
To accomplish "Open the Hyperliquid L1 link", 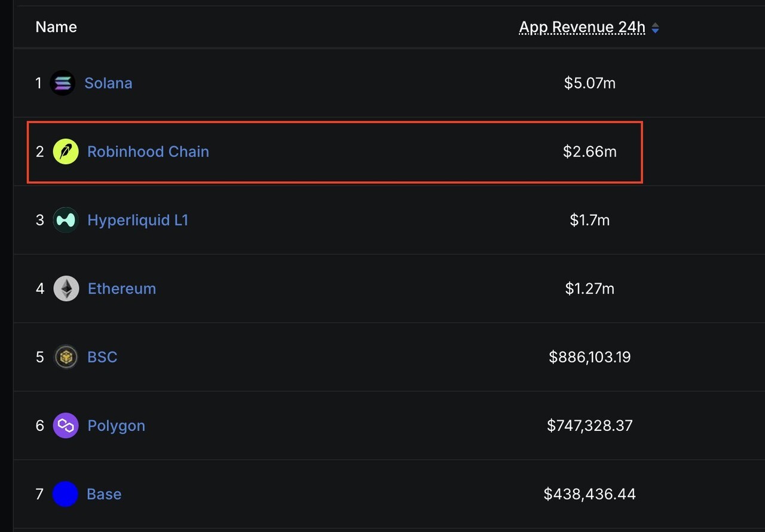I will click(138, 220).
